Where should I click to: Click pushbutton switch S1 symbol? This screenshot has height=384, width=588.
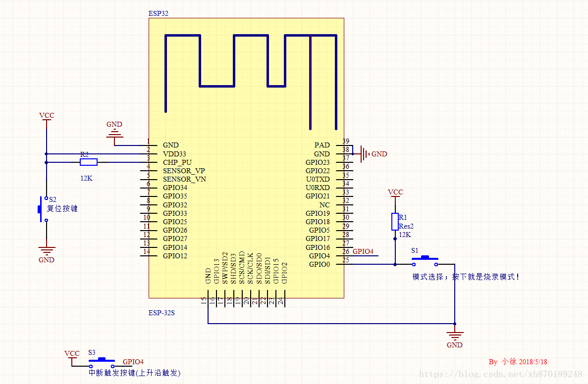(425, 261)
